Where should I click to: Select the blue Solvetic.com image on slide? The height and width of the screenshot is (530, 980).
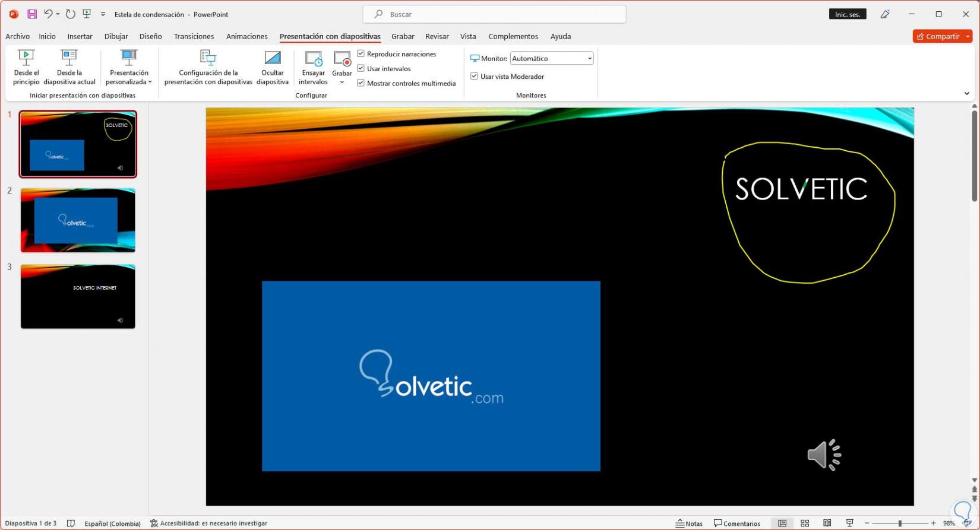(431, 376)
